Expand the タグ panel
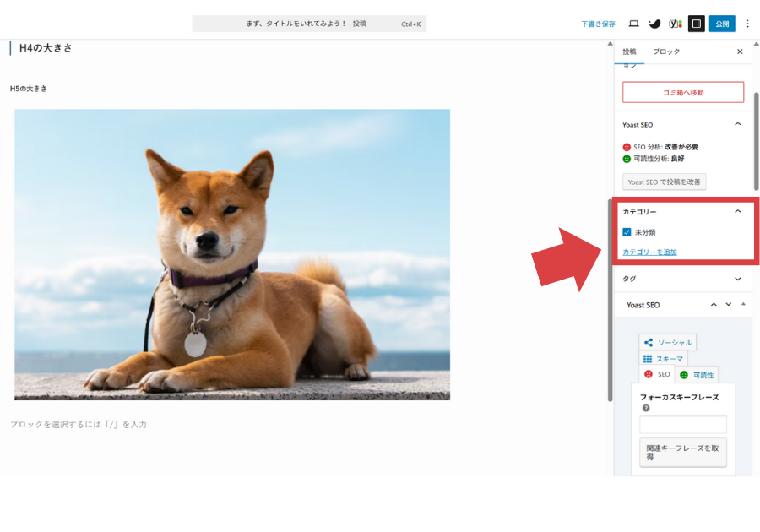This screenshot has width=760, height=532. coord(737,279)
